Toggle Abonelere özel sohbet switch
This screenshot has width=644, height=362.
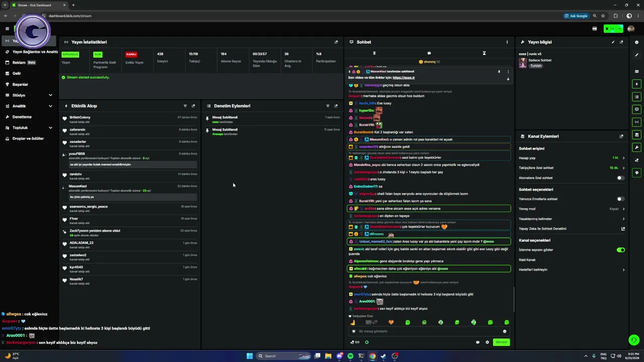621,178
